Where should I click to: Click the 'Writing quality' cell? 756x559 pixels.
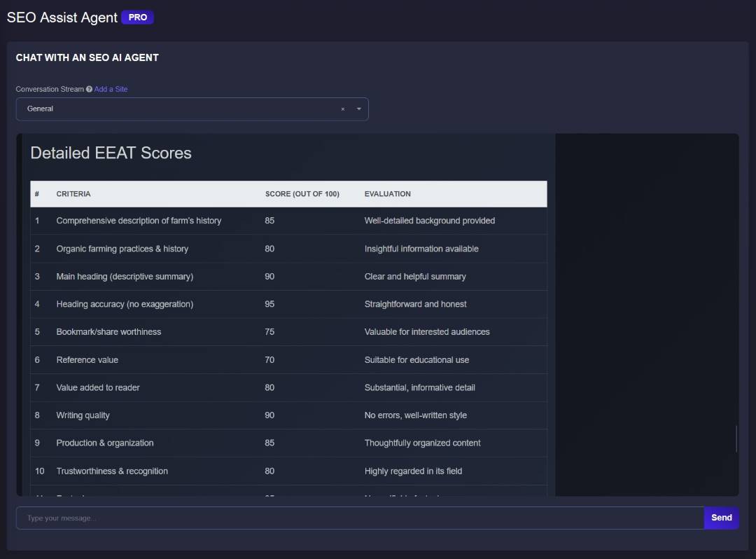click(x=83, y=415)
